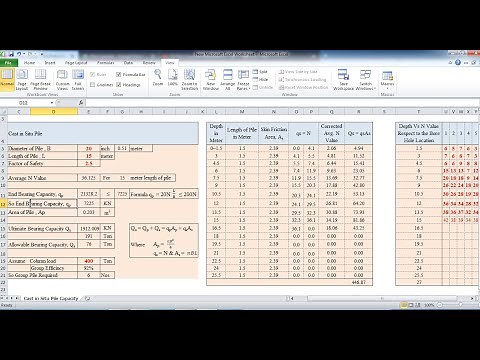Enter Full Screen view
Image resolution: width=480 pixels, height=360 pixels.
78,79
